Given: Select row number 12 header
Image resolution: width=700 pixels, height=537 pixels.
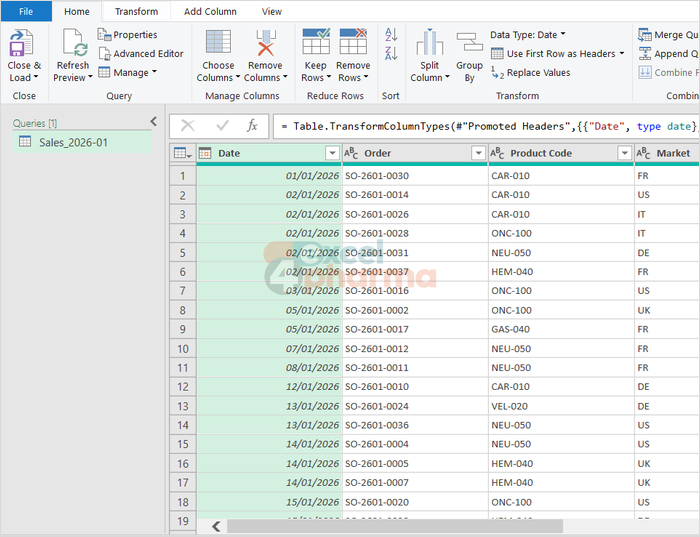Looking at the screenshot, I should (183, 387).
